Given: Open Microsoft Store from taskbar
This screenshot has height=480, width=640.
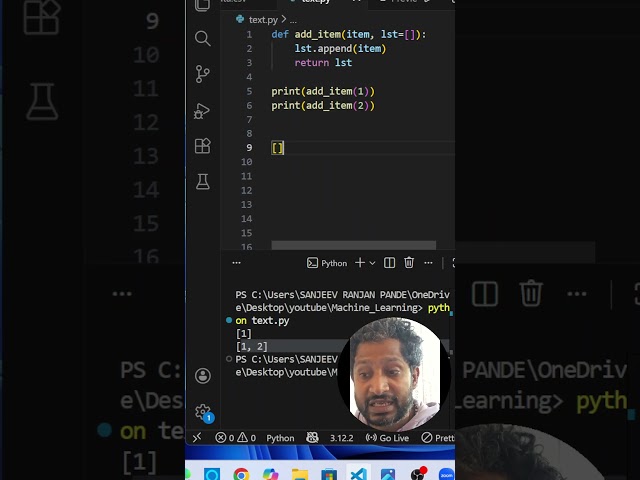Looking at the screenshot, I should (329, 474).
